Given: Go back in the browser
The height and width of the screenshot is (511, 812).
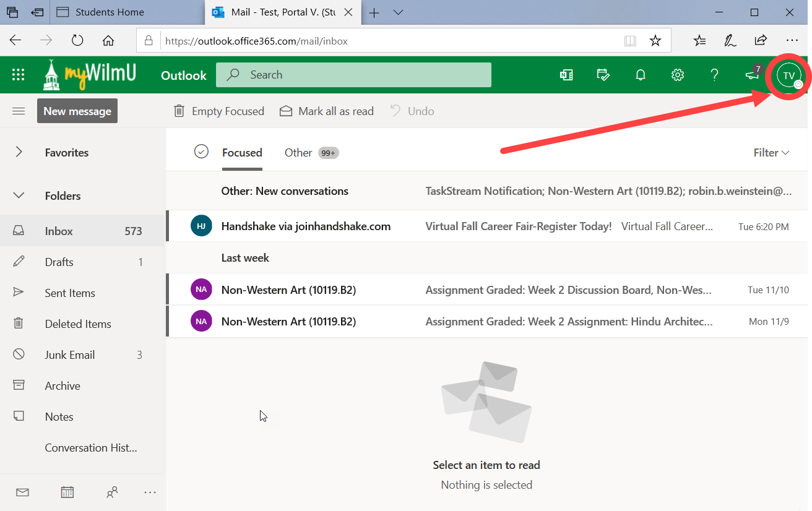Looking at the screenshot, I should pyautogui.click(x=15, y=40).
